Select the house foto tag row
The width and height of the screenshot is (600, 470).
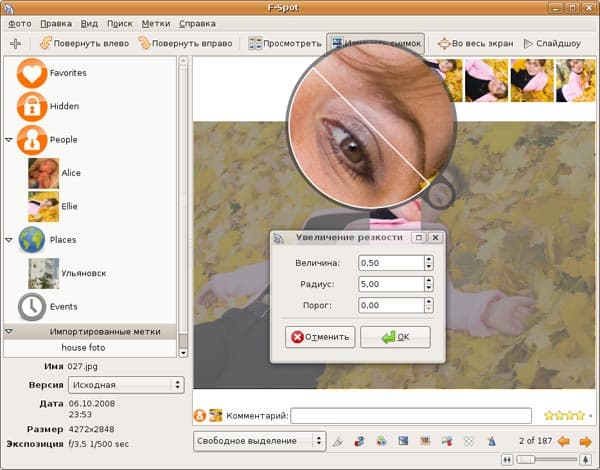pos(90,348)
